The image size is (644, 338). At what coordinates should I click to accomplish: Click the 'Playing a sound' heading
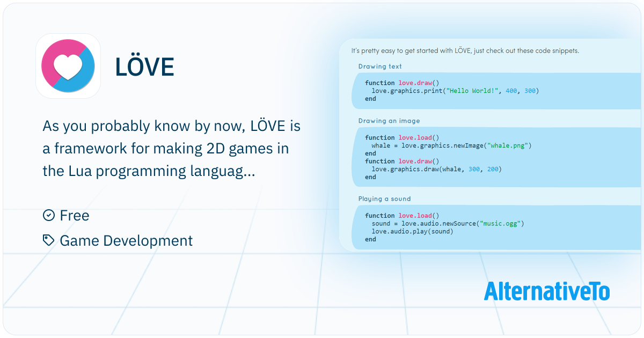click(x=384, y=199)
